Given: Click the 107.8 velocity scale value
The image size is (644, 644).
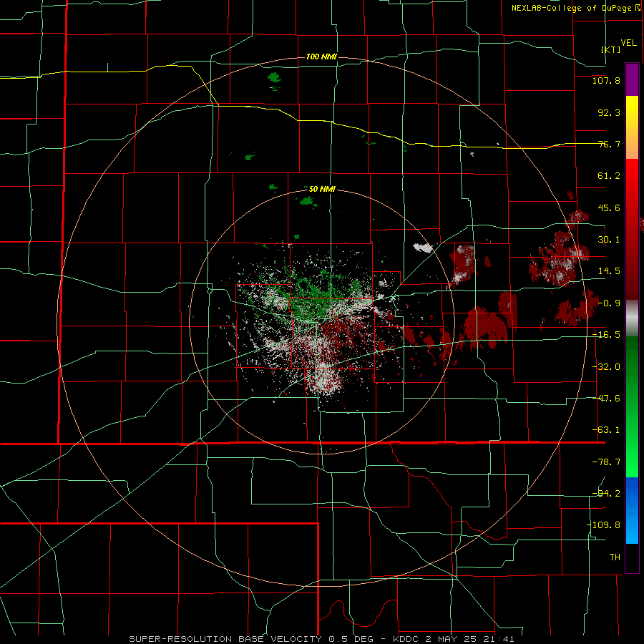Looking at the screenshot, I should [x=606, y=80].
